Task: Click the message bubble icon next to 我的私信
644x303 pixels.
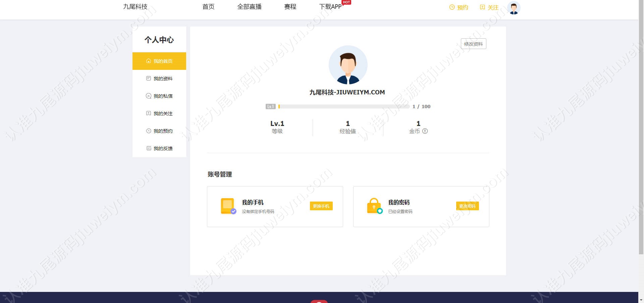Action: click(149, 96)
